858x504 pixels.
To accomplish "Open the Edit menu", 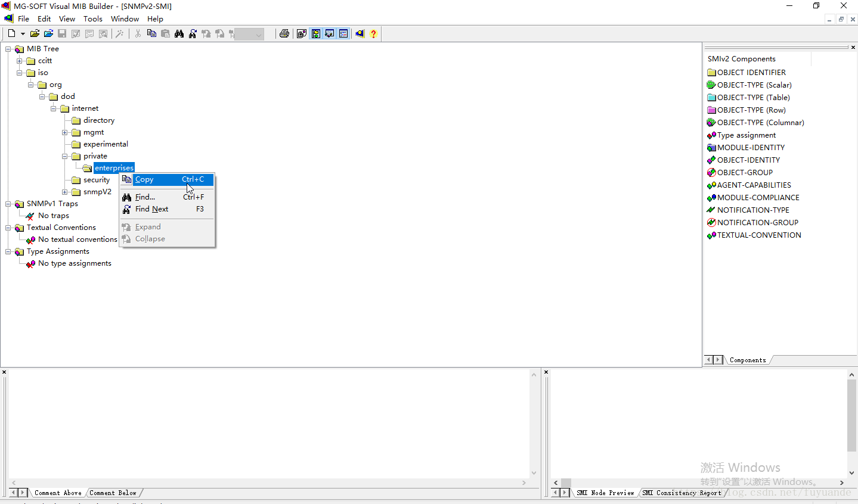I will point(44,19).
